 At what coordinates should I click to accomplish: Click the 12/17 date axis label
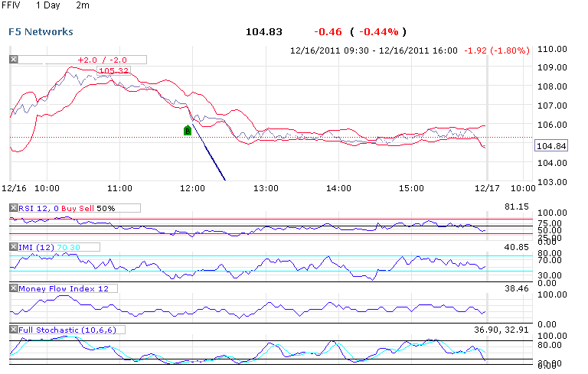click(487, 188)
